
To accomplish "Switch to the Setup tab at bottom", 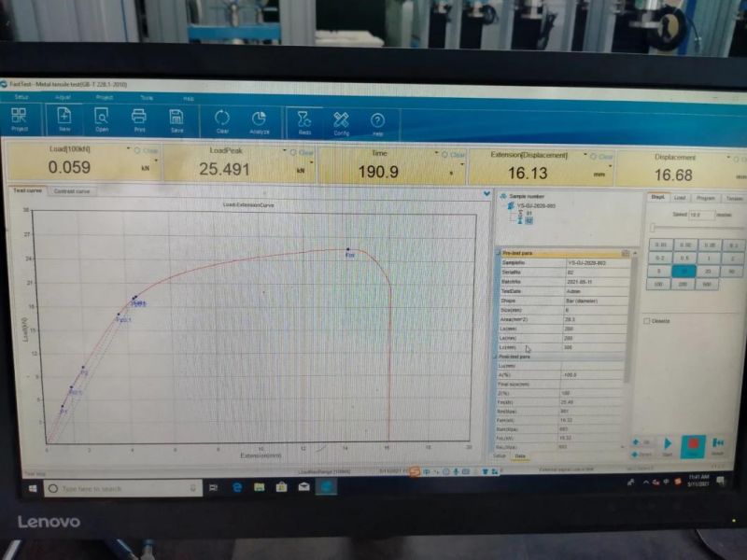I will [500, 455].
